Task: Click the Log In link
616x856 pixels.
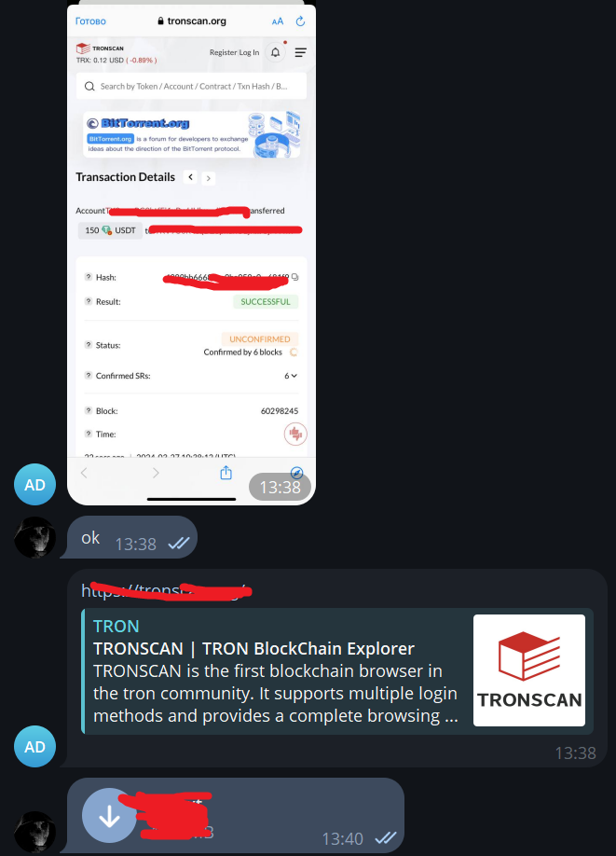Action: pos(250,52)
